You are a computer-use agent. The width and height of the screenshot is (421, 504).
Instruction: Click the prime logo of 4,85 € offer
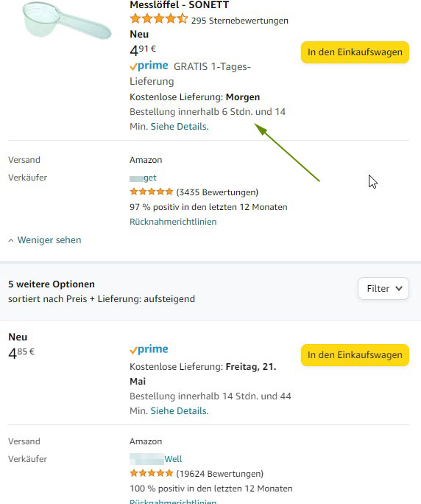(x=149, y=349)
